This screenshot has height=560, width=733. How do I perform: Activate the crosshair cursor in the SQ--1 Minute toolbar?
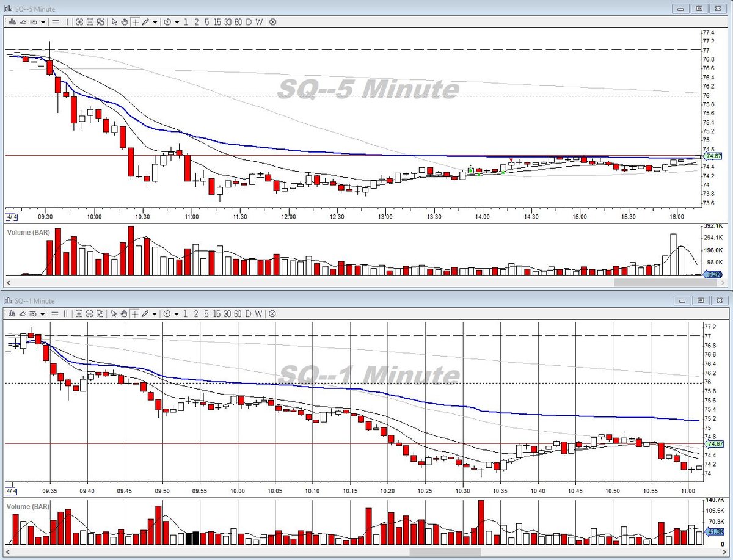pyautogui.click(x=135, y=314)
